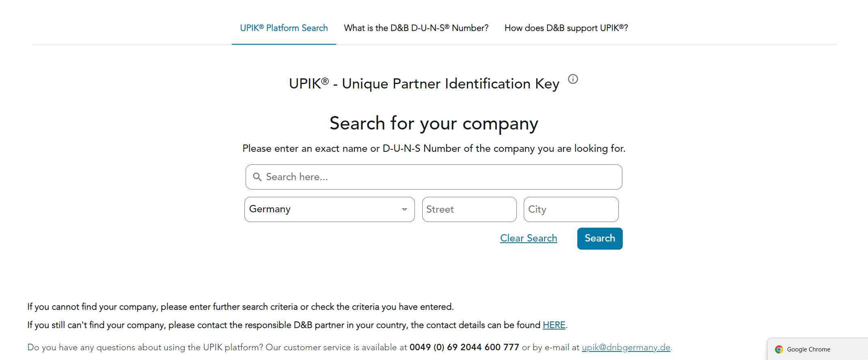Click the 'Unique Partner Identification Key' title text
Image resolution: width=868 pixels, height=360 pixels.
point(451,84)
